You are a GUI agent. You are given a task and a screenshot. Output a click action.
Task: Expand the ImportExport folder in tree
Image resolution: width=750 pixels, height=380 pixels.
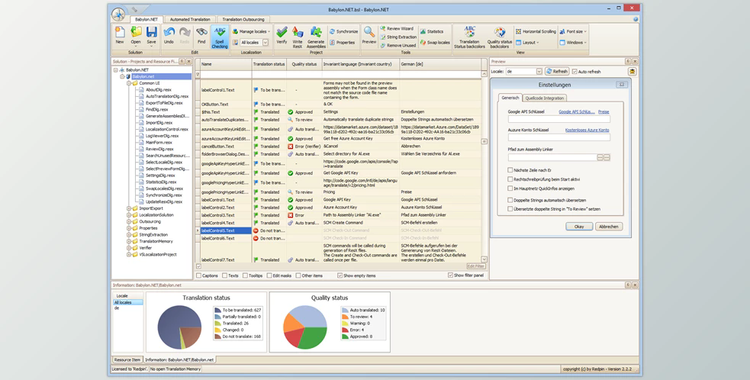point(129,208)
